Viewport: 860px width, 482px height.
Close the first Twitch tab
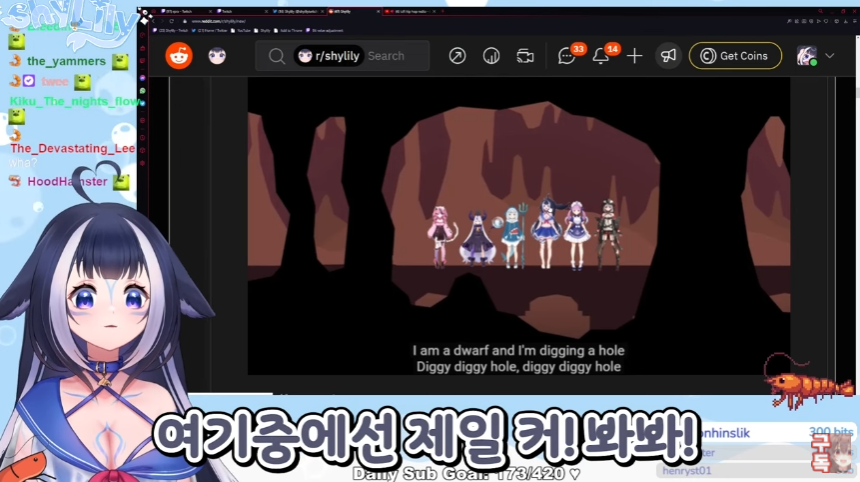211,12
